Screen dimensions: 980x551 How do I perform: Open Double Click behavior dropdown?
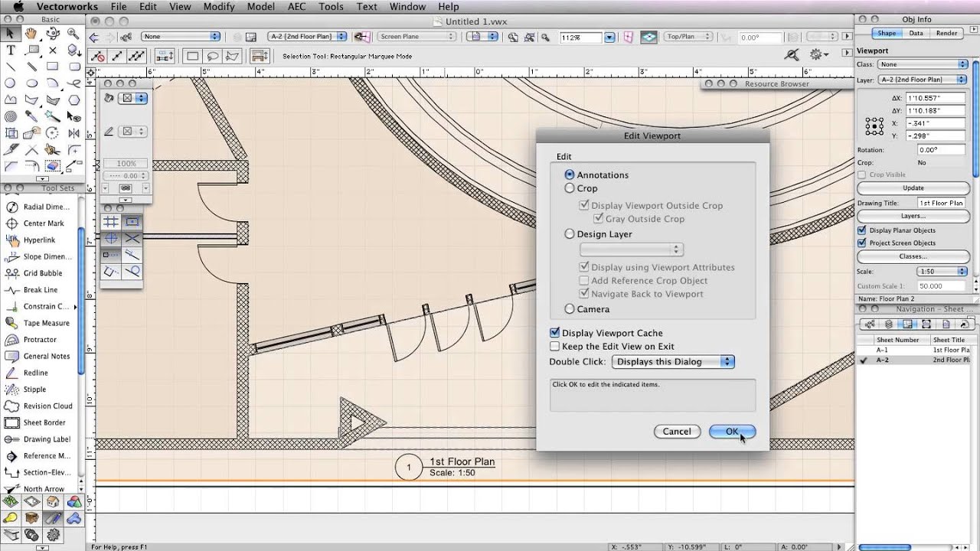(x=672, y=362)
